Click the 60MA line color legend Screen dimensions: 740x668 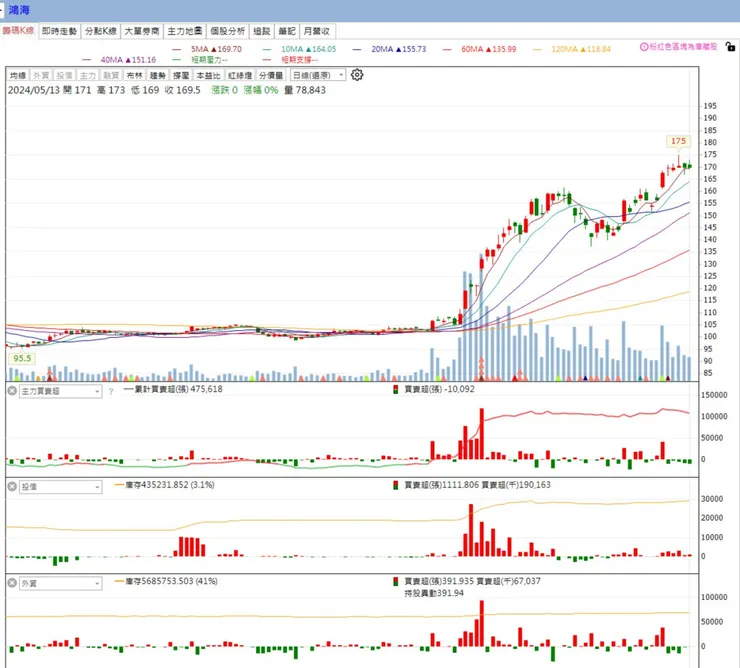pos(447,49)
